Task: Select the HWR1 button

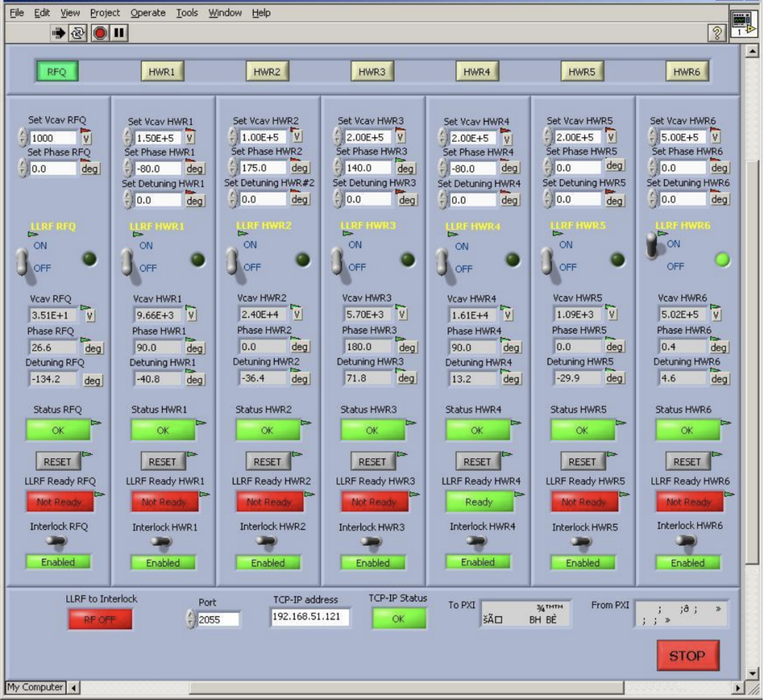Action: click(x=162, y=72)
